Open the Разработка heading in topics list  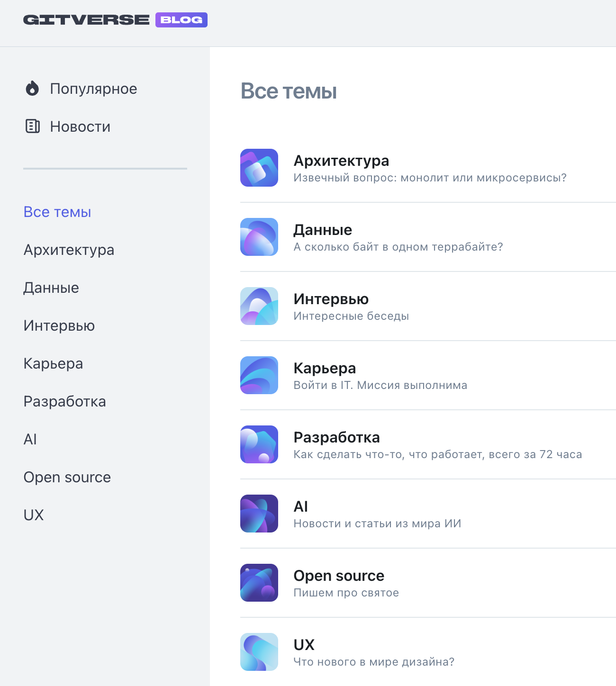point(337,437)
